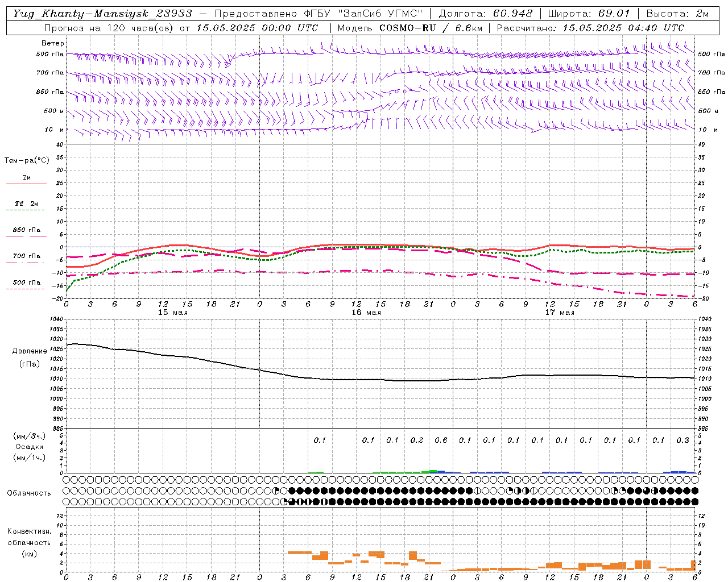Viewport: 728px width, 582px height.
Task: Click the Давление pressure panel label
Action: point(30,351)
